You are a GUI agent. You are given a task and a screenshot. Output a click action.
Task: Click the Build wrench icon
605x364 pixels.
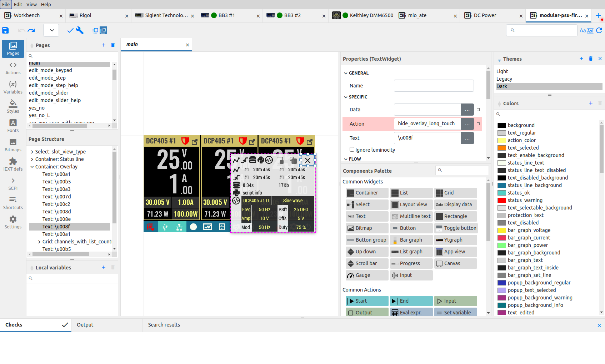coord(80,30)
